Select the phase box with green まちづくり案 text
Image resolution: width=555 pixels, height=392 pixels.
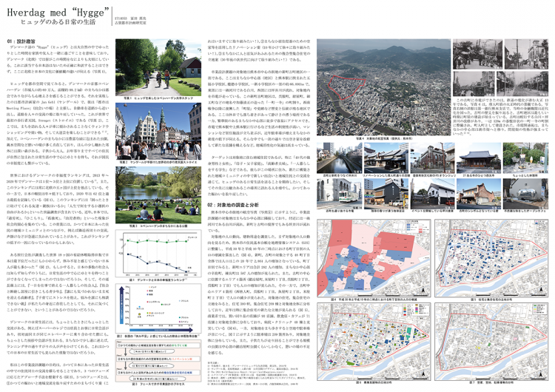point(158,345)
